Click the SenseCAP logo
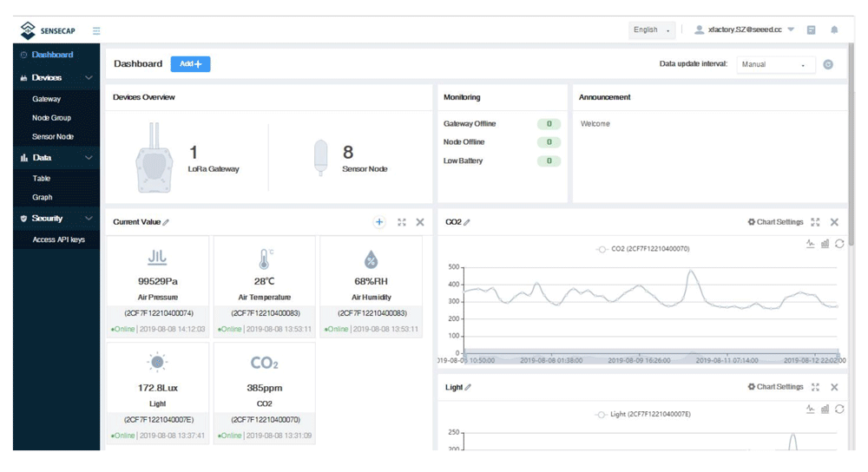 point(48,30)
